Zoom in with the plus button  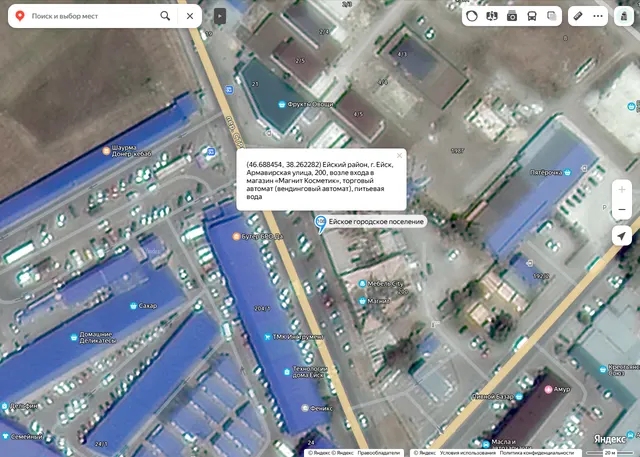(622, 189)
